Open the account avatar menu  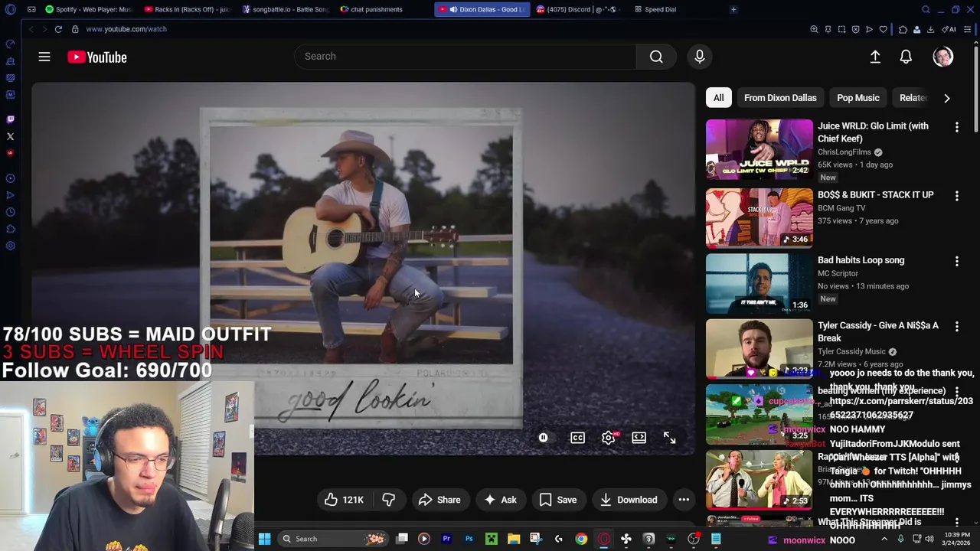[x=943, y=57]
